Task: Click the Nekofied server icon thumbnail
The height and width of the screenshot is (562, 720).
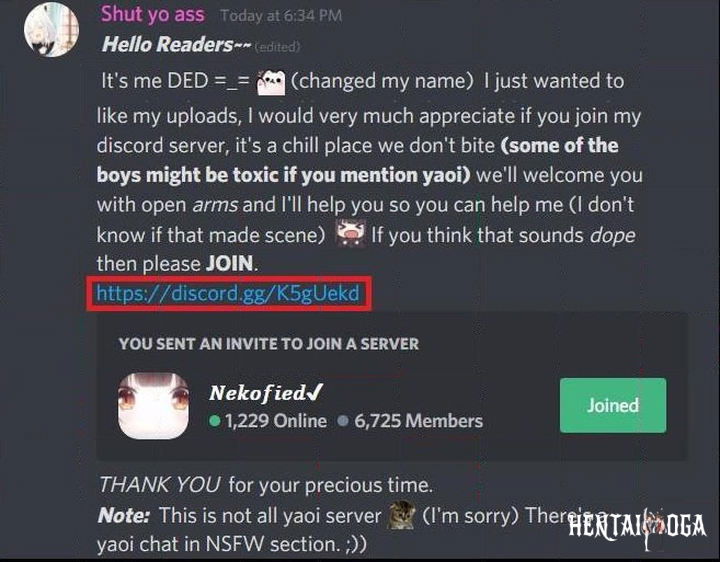Action: 153,406
